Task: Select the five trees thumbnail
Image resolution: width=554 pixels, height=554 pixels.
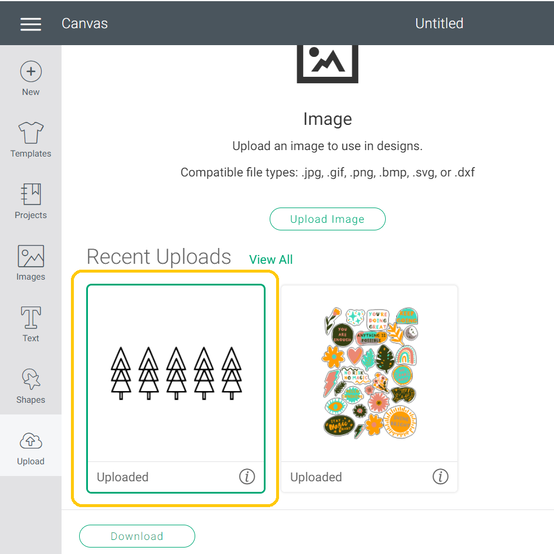Action: (x=176, y=373)
